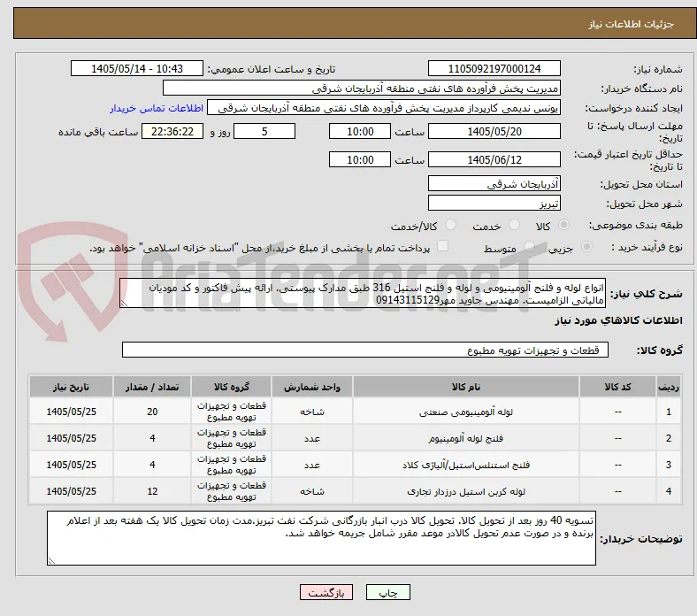
Task: Click the resize handle of the need description box
Action: tap(124, 304)
